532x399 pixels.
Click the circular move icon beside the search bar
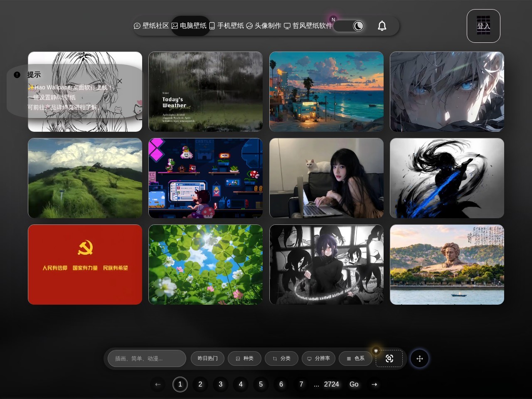coord(419,358)
